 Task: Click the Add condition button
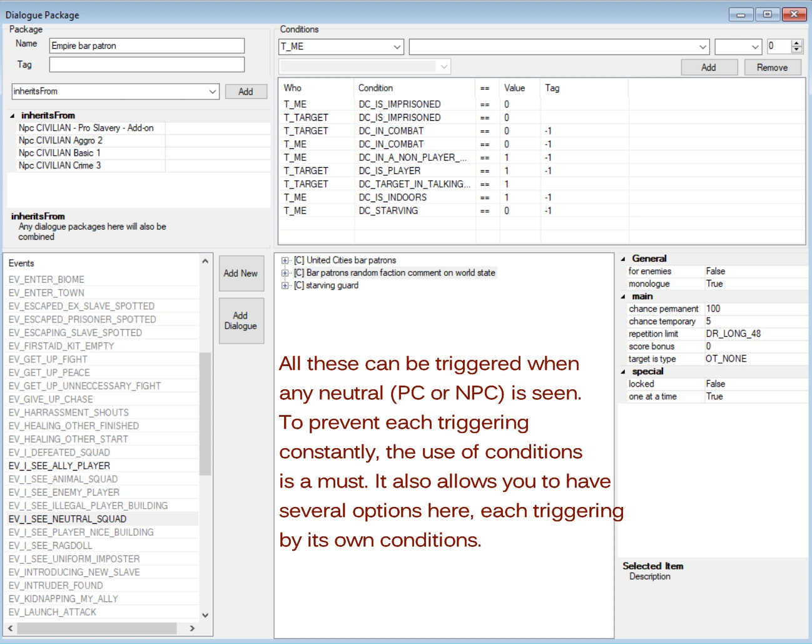point(709,68)
